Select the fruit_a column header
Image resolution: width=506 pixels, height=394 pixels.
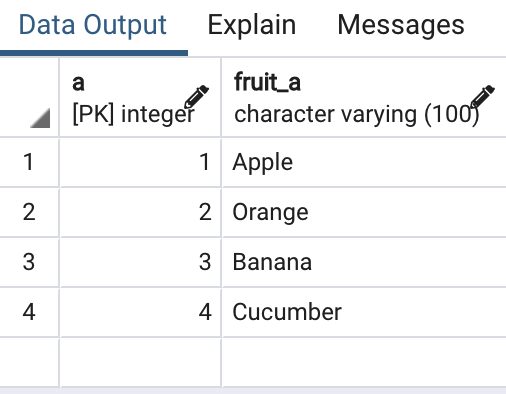(364, 97)
